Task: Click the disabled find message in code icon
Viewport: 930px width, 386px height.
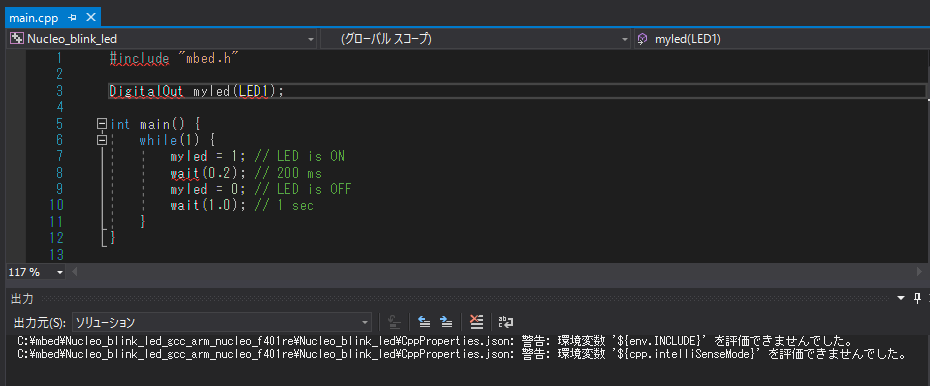Action: point(394,322)
